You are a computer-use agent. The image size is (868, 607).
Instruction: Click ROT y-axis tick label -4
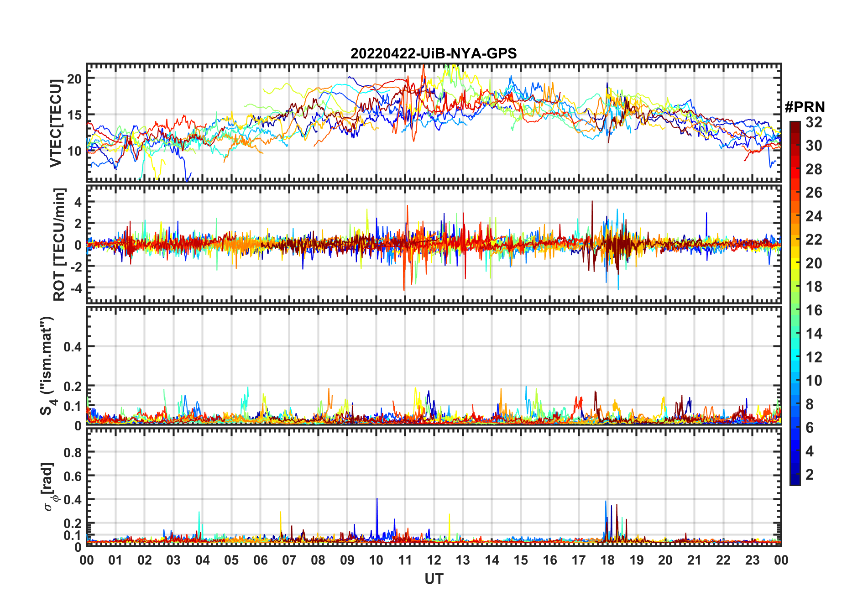click(76, 288)
